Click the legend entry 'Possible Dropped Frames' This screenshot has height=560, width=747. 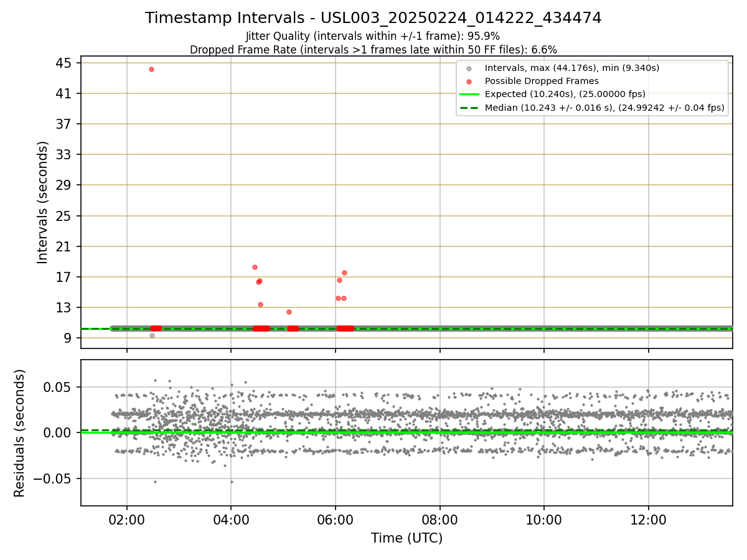pos(542,81)
